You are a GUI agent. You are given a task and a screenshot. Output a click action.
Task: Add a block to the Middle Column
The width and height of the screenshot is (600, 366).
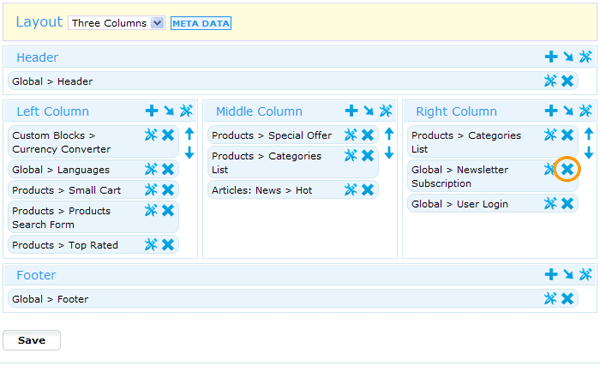pos(351,111)
